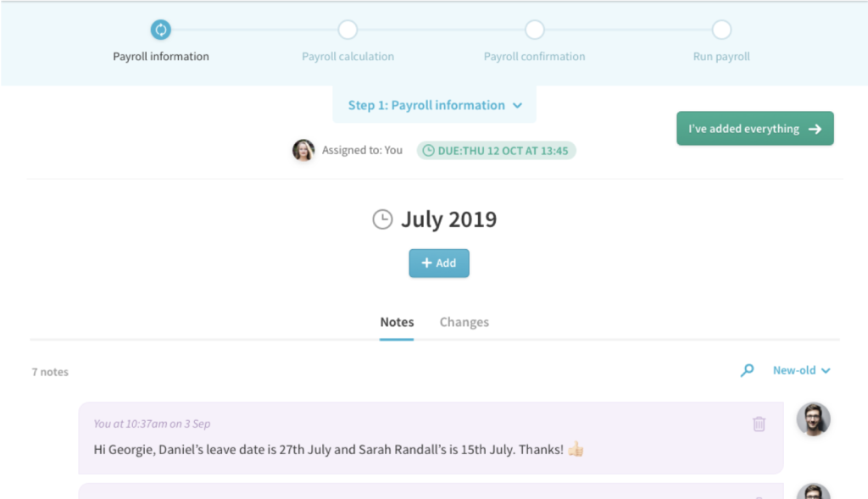Click the plus icon inside the Add button
The image size is (868, 499).
tap(426, 263)
